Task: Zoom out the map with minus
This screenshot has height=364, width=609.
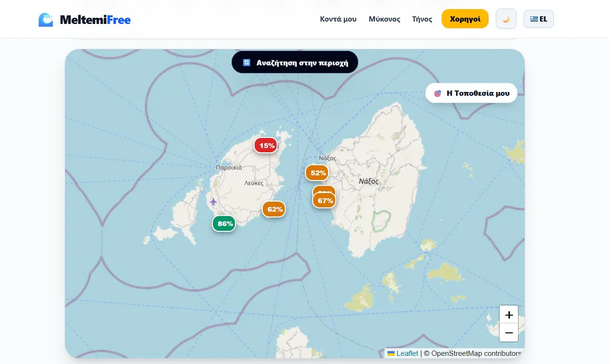Action: (x=509, y=332)
